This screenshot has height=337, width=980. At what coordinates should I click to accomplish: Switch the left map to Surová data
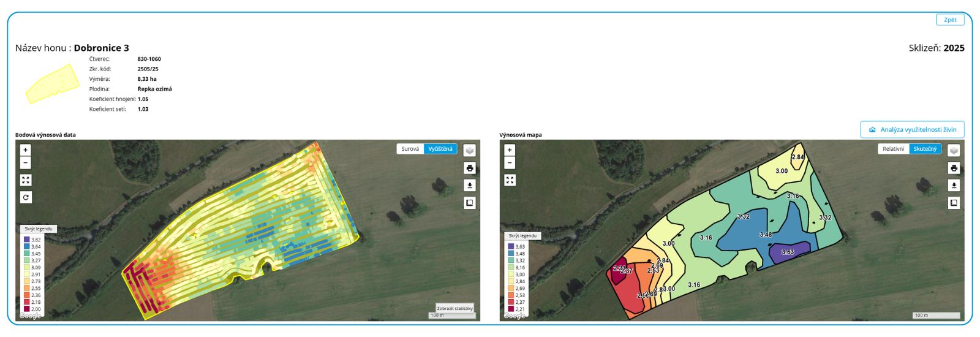point(410,149)
